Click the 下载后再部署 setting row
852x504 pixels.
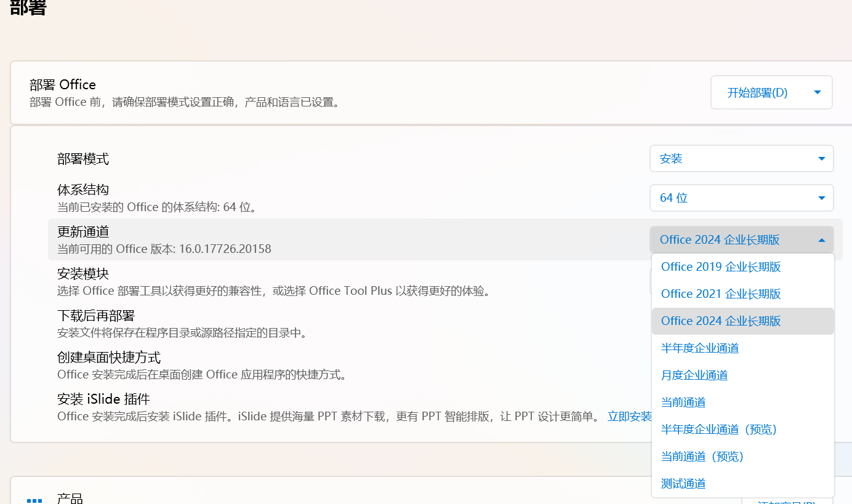308,324
